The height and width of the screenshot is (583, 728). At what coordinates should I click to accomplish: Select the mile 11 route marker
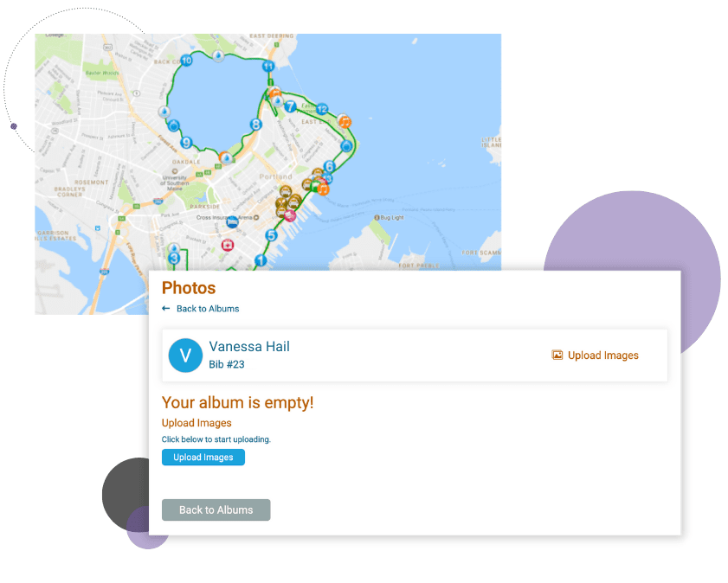point(268,67)
